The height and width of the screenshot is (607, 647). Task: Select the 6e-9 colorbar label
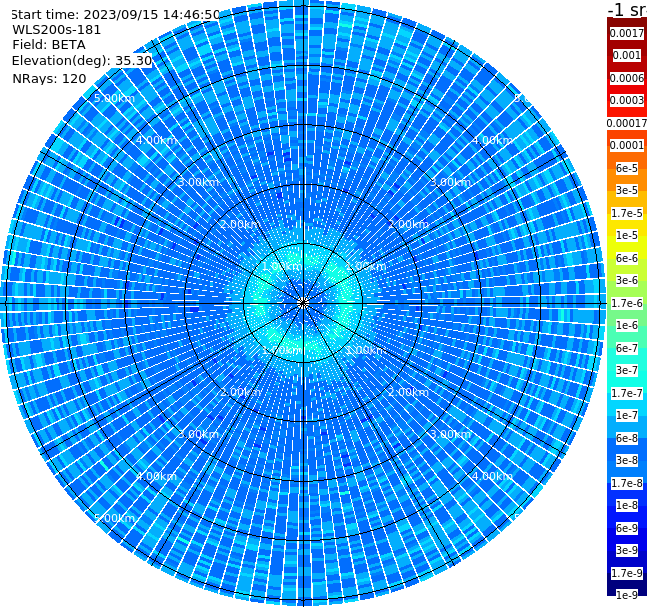click(x=627, y=528)
